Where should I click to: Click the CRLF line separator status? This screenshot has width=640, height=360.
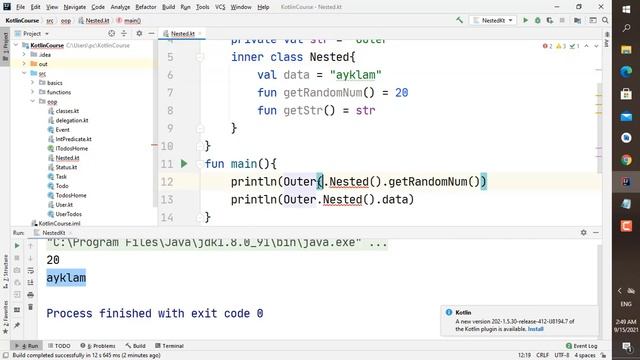(542, 355)
